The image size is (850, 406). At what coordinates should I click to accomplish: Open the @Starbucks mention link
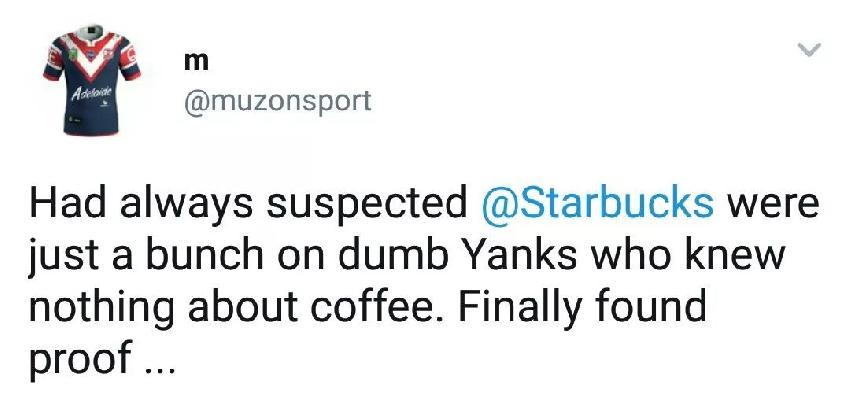pyautogui.click(x=597, y=202)
